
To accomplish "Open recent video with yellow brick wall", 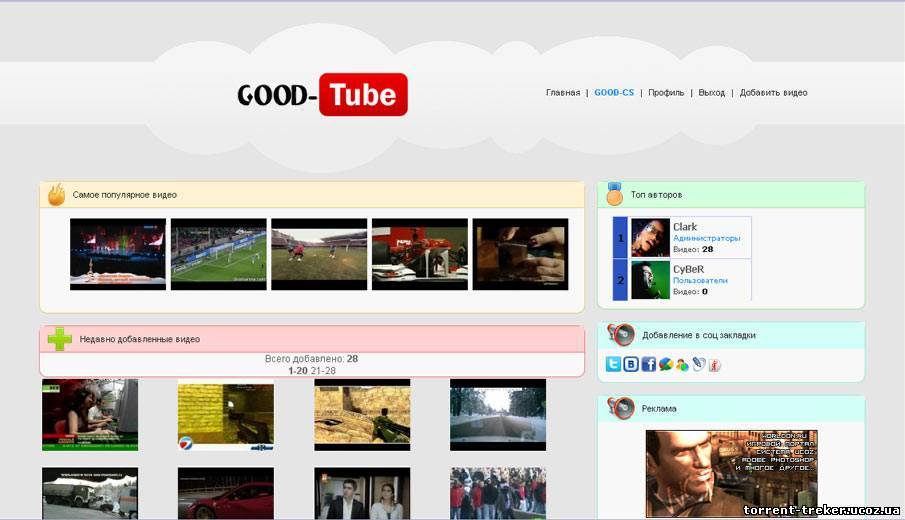I will pos(226,415).
